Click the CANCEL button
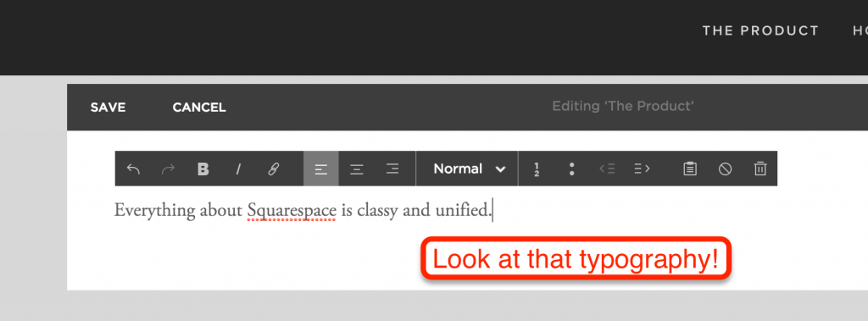This screenshot has height=321, width=868. click(199, 108)
